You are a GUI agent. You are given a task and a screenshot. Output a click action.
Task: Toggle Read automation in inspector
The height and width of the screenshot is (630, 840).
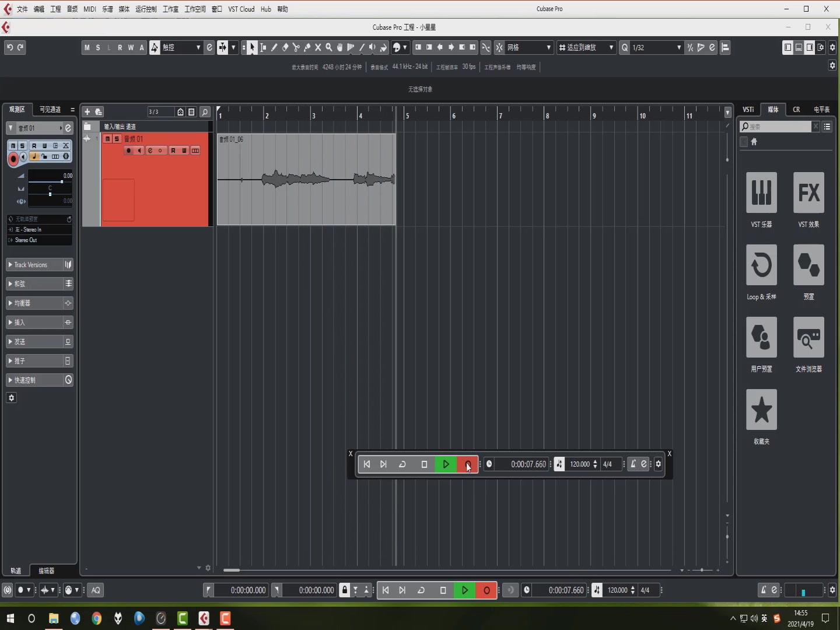coord(34,146)
